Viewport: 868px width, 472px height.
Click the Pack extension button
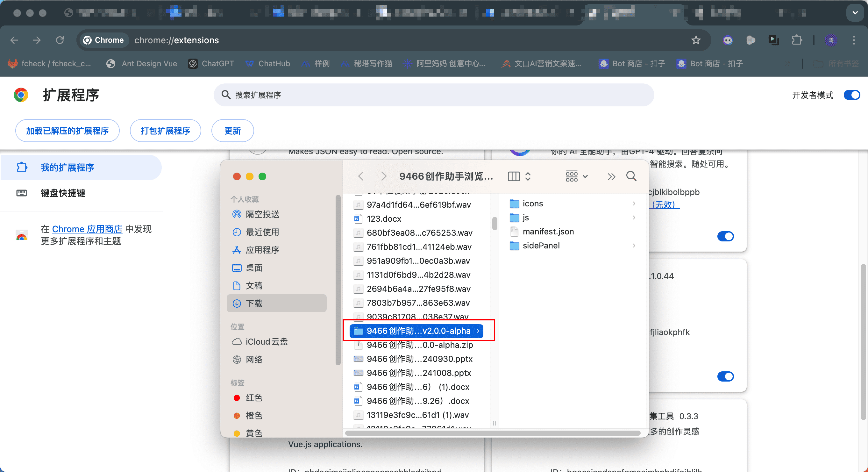pyautogui.click(x=166, y=131)
